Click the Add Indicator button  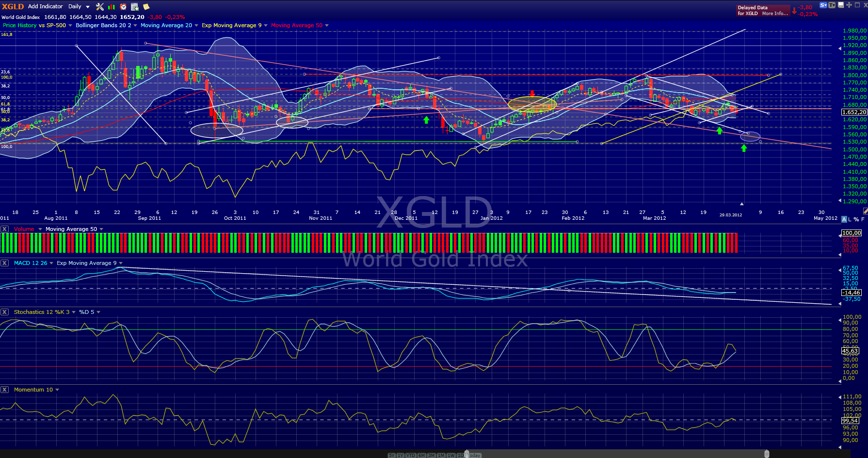(46, 6)
